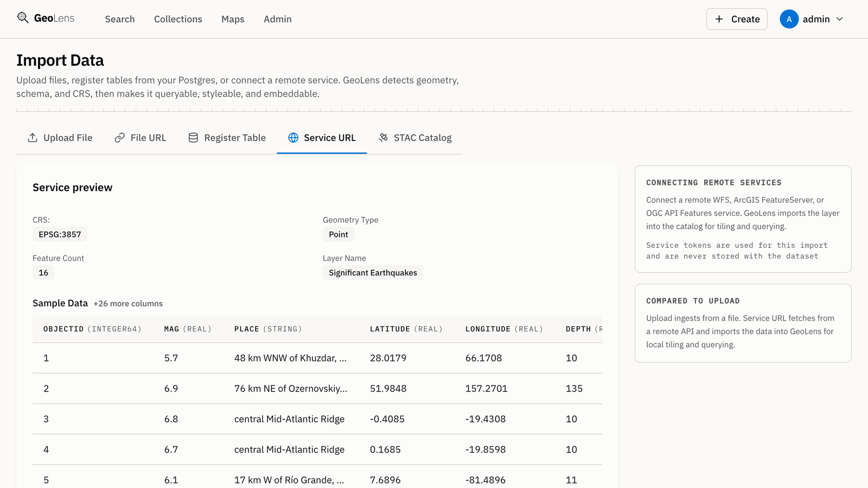
Task: Click the '76 km NE of Ozernovskiy' cell
Action: [291, 388]
